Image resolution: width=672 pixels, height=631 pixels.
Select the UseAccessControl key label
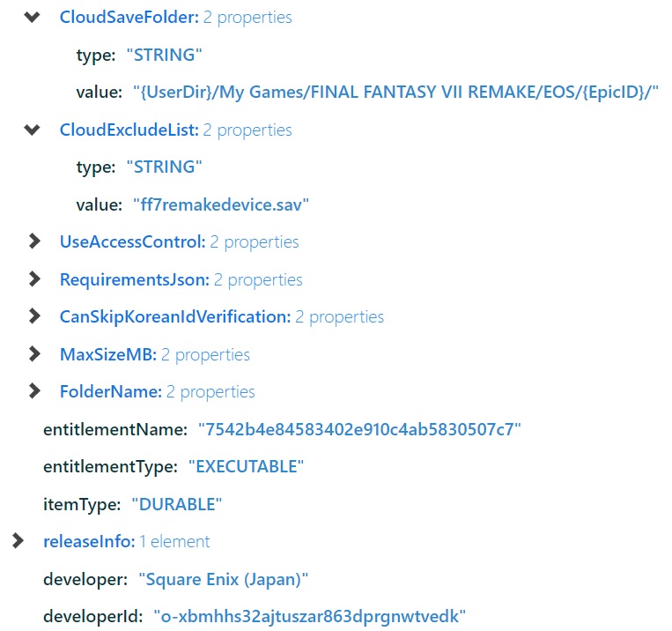tap(132, 241)
